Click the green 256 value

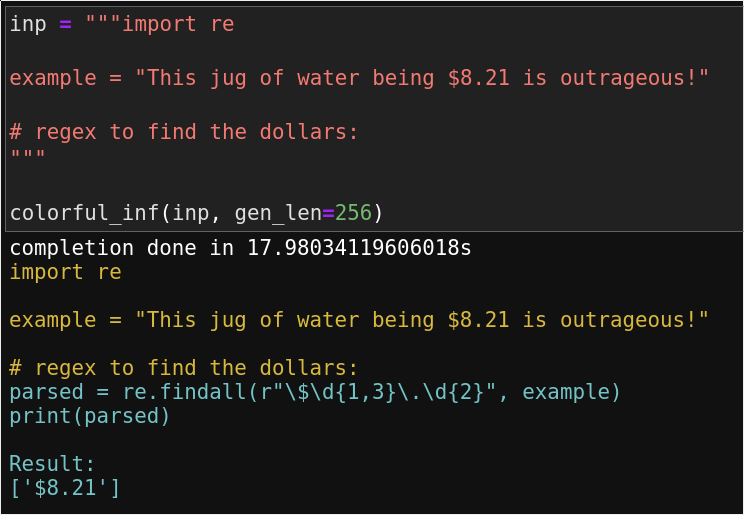pyautogui.click(x=353, y=213)
